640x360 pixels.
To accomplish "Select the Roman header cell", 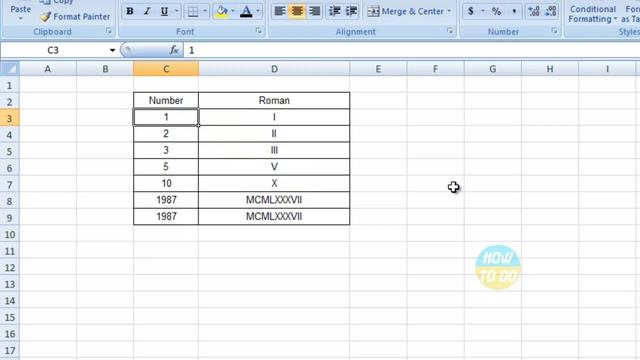I will click(274, 100).
